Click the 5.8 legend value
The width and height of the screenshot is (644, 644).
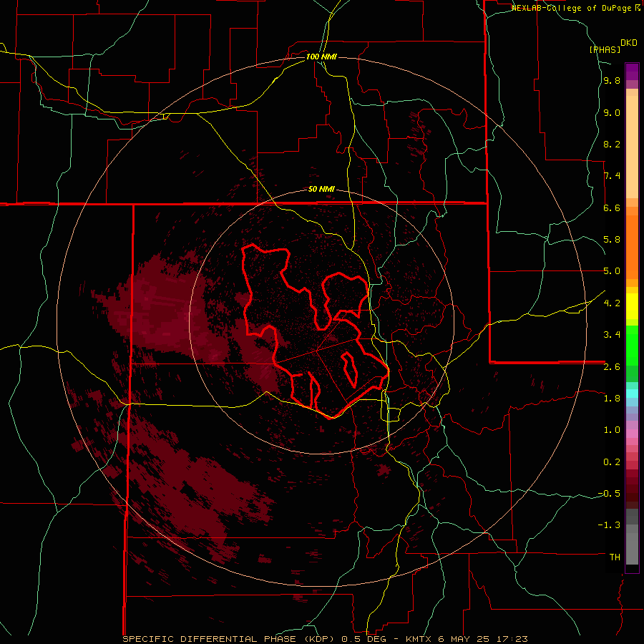click(612, 240)
